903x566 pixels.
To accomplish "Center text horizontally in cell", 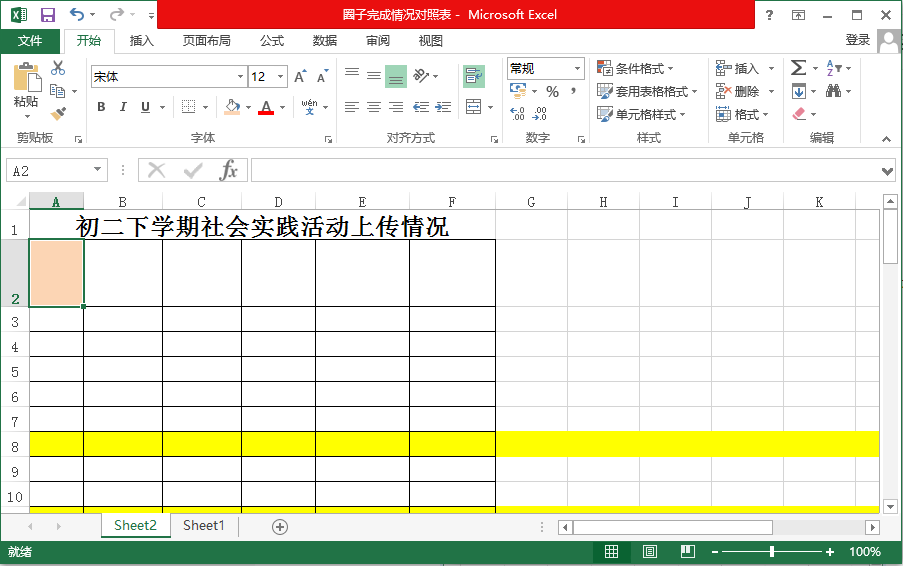I will 374,107.
